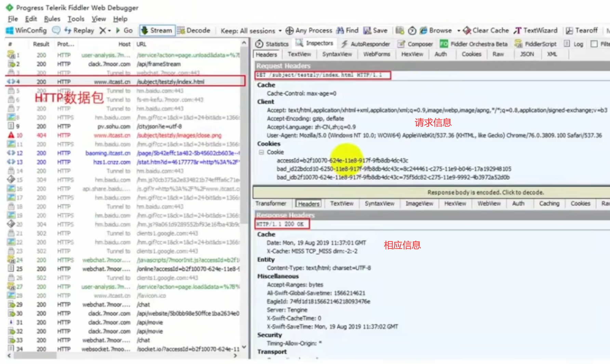Click the timer clock toolbar icon

point(412,30)
